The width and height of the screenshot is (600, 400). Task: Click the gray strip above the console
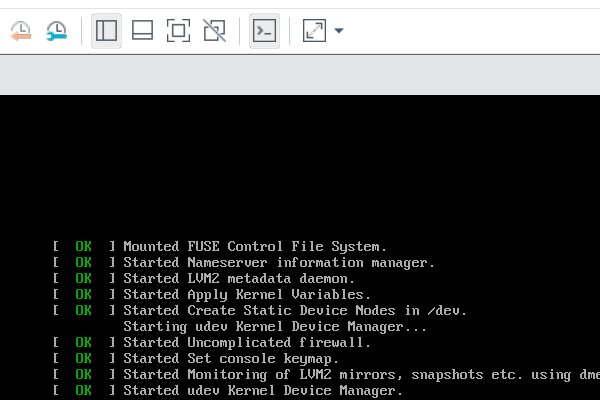pos(300,76)
